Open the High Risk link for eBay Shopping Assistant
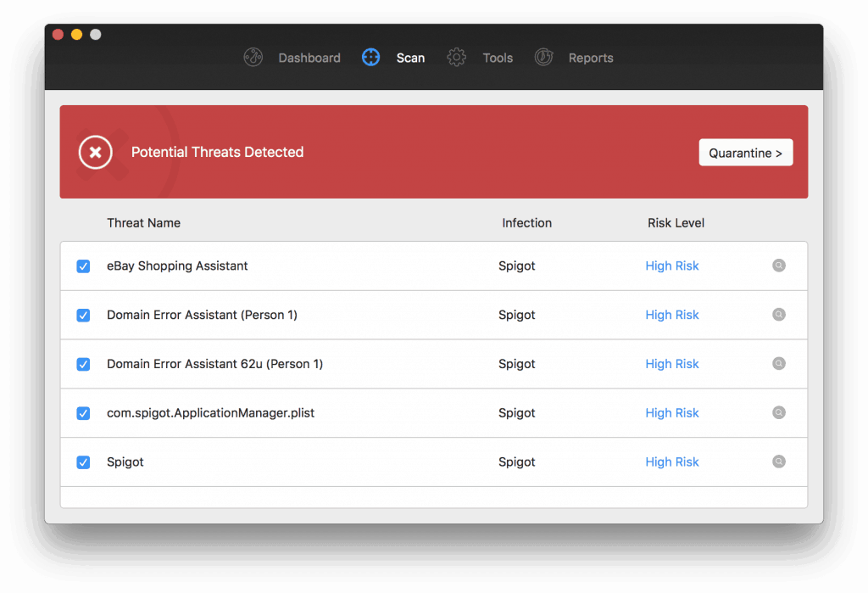Image resolution: width=868 pixels, height=593 pixels. tap(672, 266)
